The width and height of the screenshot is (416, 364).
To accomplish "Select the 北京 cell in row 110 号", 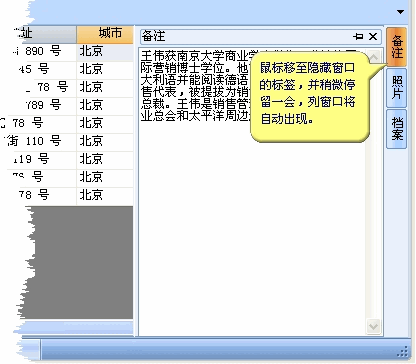I will (x=105, y=142).
